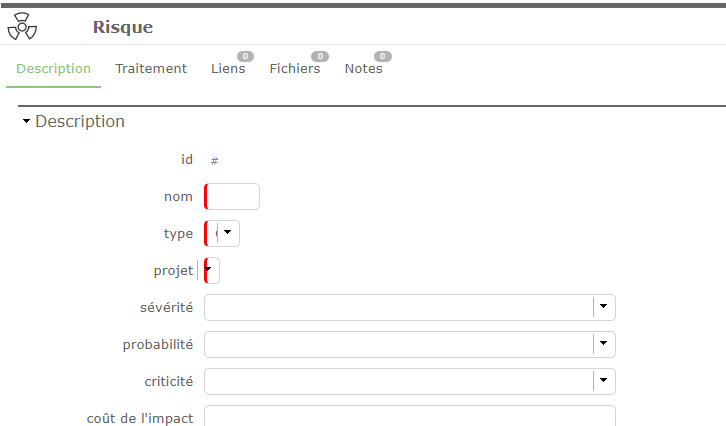
Task: Switch to the Description tab
Action: (54, 69)
